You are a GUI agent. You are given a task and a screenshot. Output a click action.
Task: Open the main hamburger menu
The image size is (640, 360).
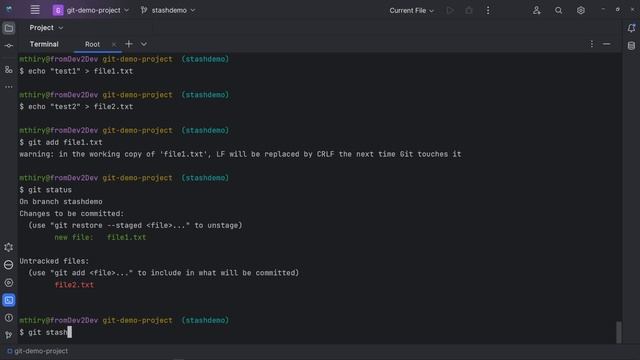(x=35, y=10)
